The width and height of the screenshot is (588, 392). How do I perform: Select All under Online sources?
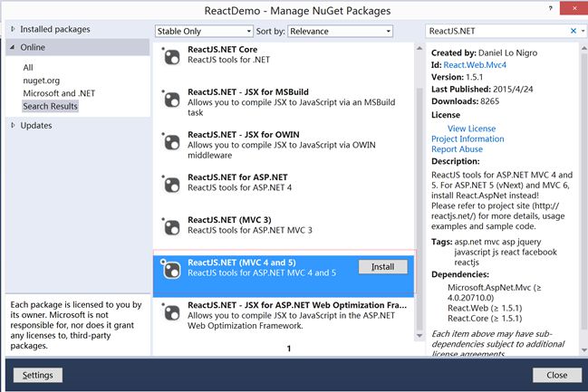[x=28, y=68]
